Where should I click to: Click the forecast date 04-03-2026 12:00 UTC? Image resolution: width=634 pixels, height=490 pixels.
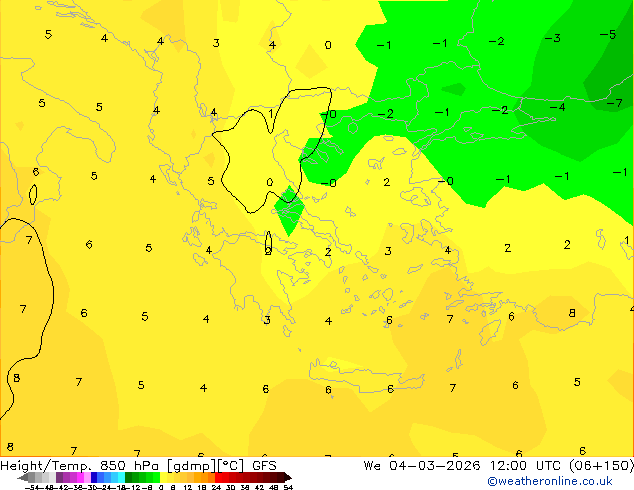(x=465, y=466)
